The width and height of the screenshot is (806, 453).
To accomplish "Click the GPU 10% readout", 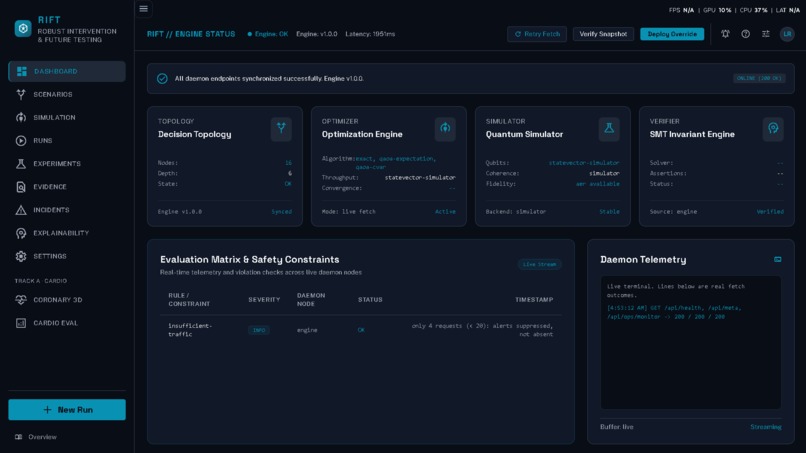I will click(x=717, y=10).
